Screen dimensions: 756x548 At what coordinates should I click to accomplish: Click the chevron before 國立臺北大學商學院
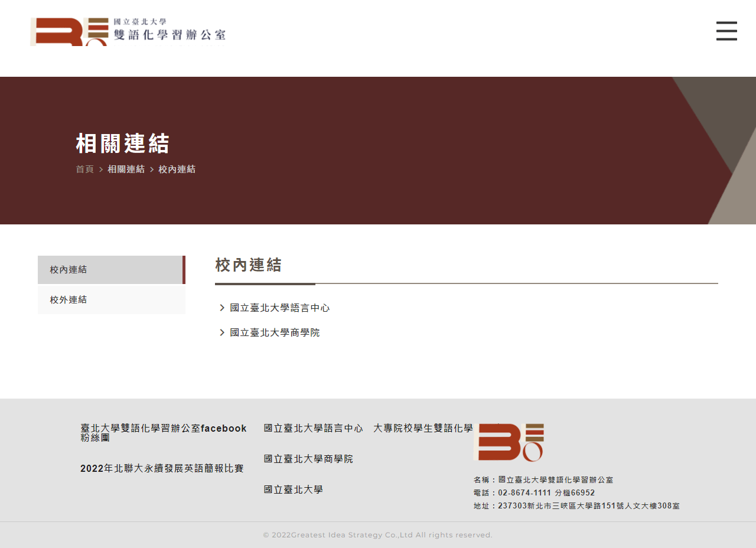point(222,333)
